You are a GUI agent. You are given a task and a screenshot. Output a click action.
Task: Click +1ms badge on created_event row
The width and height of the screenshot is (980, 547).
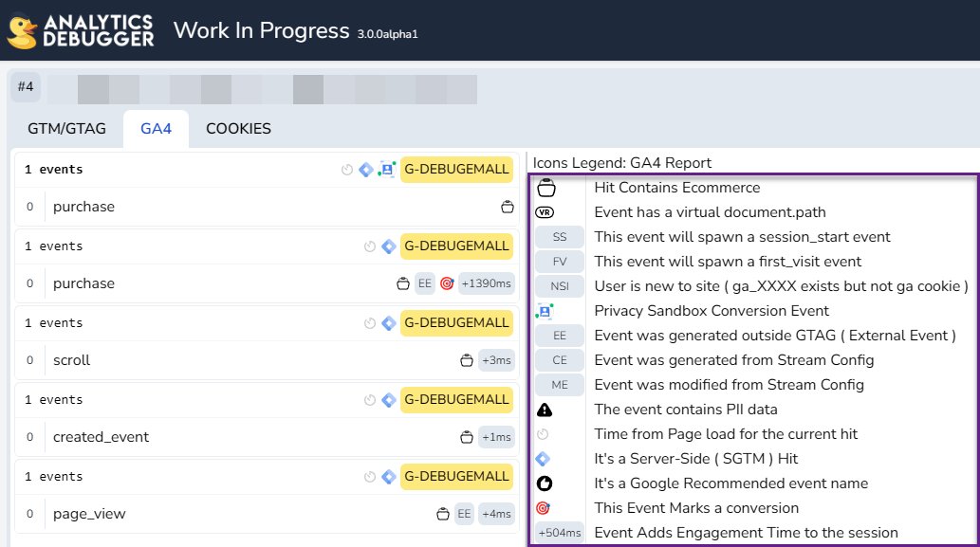click(496, 437)
